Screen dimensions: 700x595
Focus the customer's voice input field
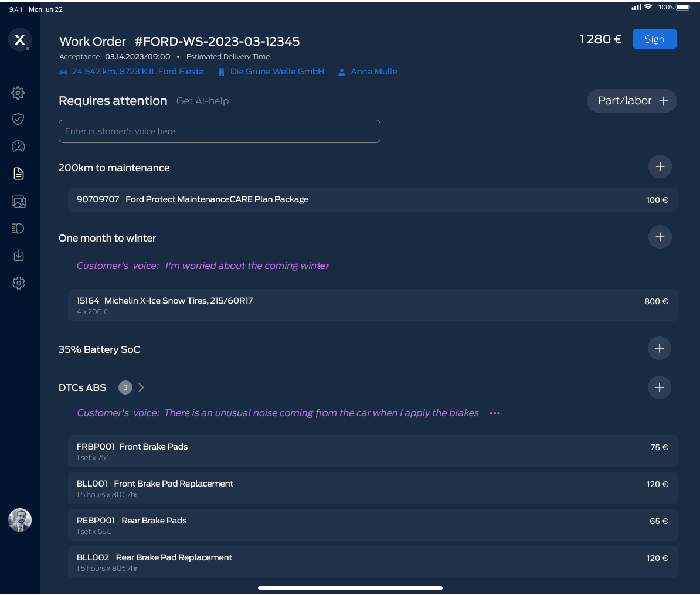219,131
